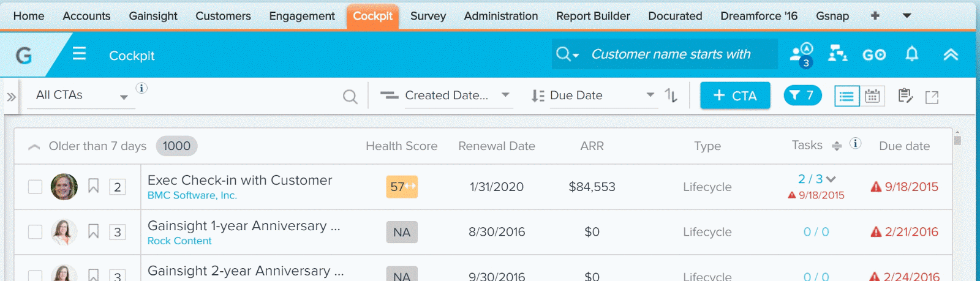The height and width of the screenshot is (281, 980).
Task: Open the All CTAs view dropdown
Action: pyautogui.click(x=81, y=96)
